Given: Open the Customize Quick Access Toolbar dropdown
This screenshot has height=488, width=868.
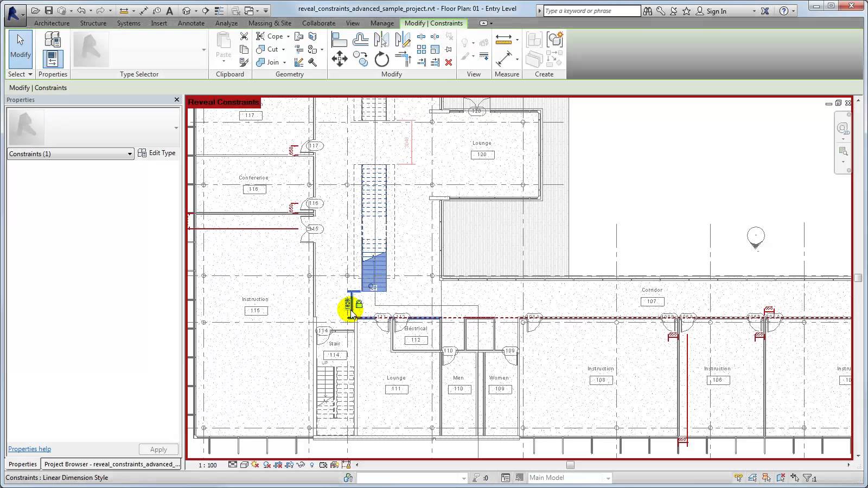Looking at the screenshot, I should (266, 10).
